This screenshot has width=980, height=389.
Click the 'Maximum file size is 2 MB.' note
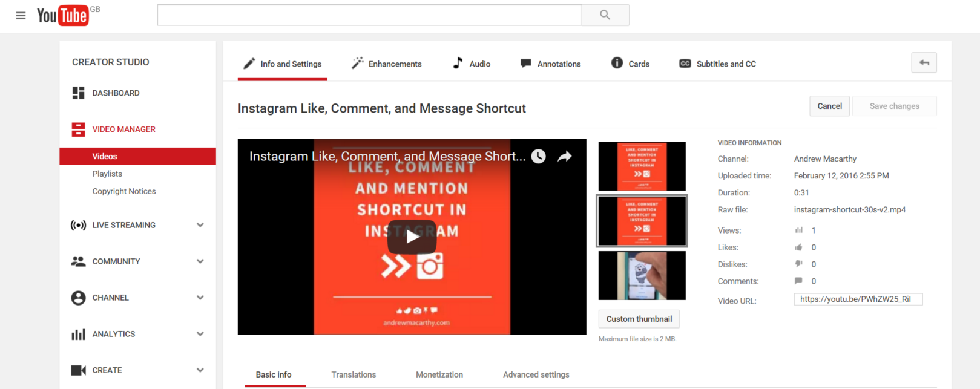tap(637, 339)
